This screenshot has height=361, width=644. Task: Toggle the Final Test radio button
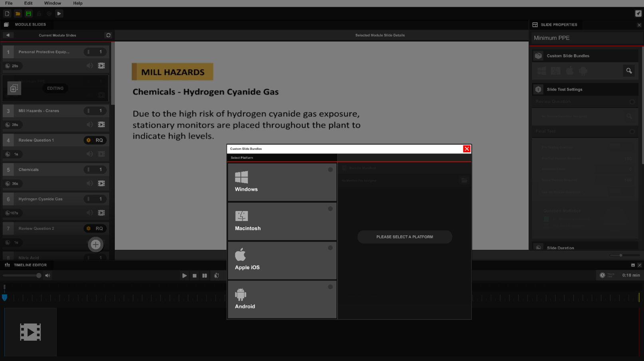coord(632,131)
